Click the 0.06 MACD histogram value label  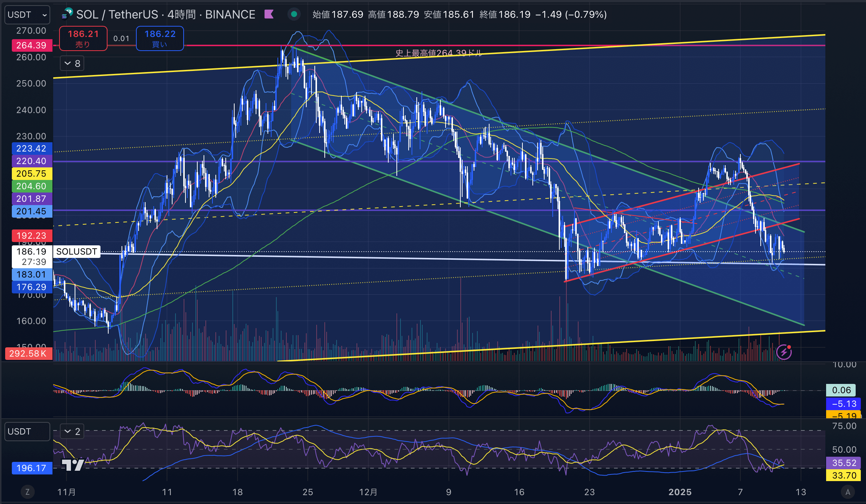point(841,390)
